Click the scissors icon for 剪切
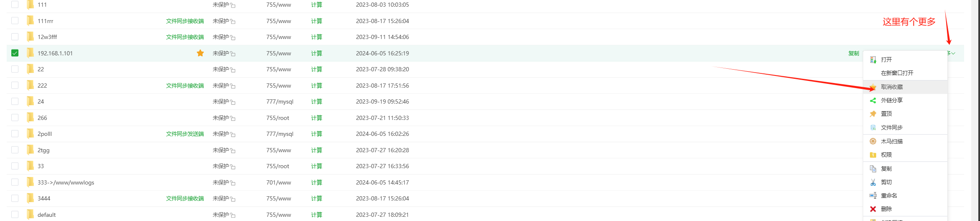The width and height of the screenshot is (980, 221). point(873,182)
